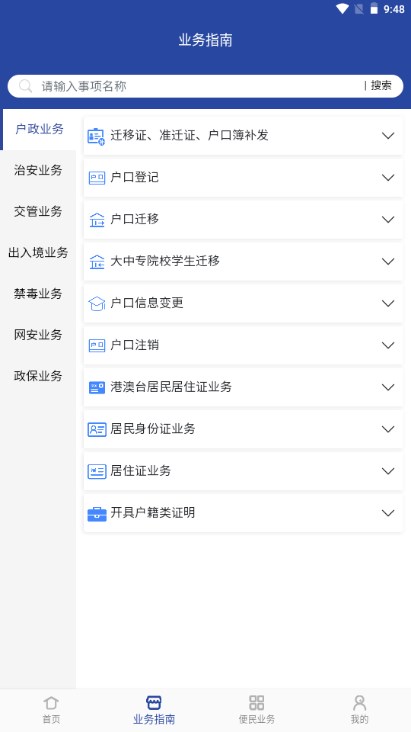The height and width of the screenshot is (732, 411).
Task: Expand 迁移证、准迁证、户口簿补发 chevron
Action: point(388,136)
